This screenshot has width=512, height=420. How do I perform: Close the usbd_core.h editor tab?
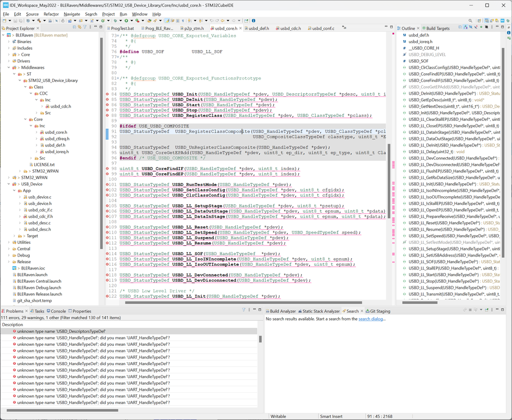[x=241, y=28]
